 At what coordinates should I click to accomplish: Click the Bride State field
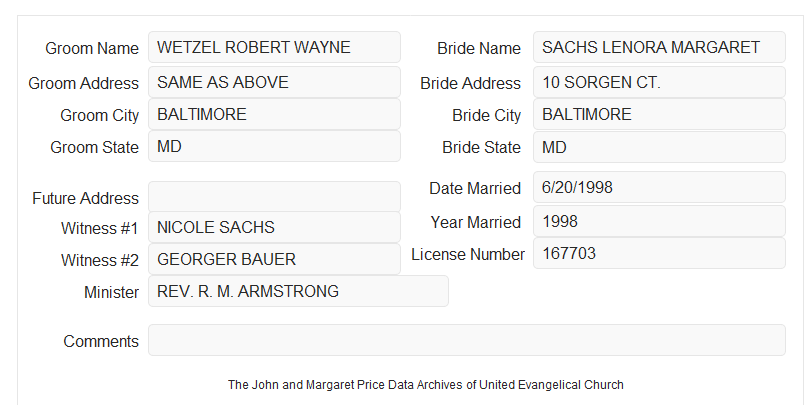coord(659,147)
